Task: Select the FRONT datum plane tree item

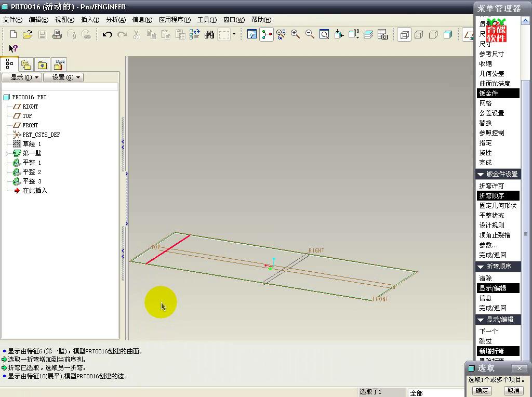Action: [x=30, y=125]
